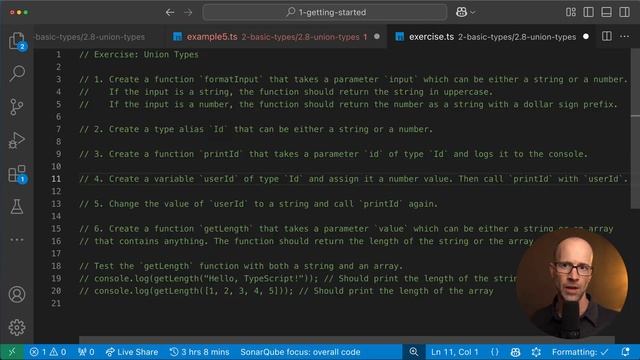The image size is (640, 360).
Task: Go to line via Ln 11, Col 1
Action: click(x=454, y=352)
